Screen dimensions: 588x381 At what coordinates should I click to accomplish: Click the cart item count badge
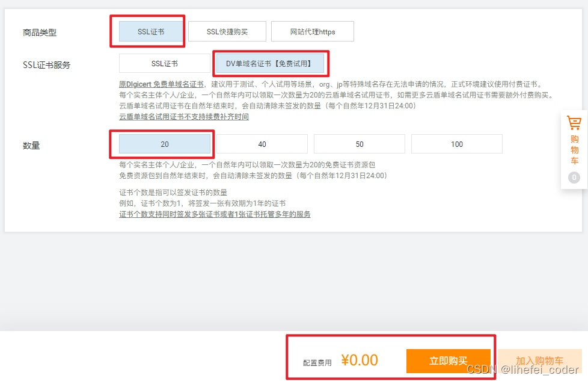click(x=574, y=177)
